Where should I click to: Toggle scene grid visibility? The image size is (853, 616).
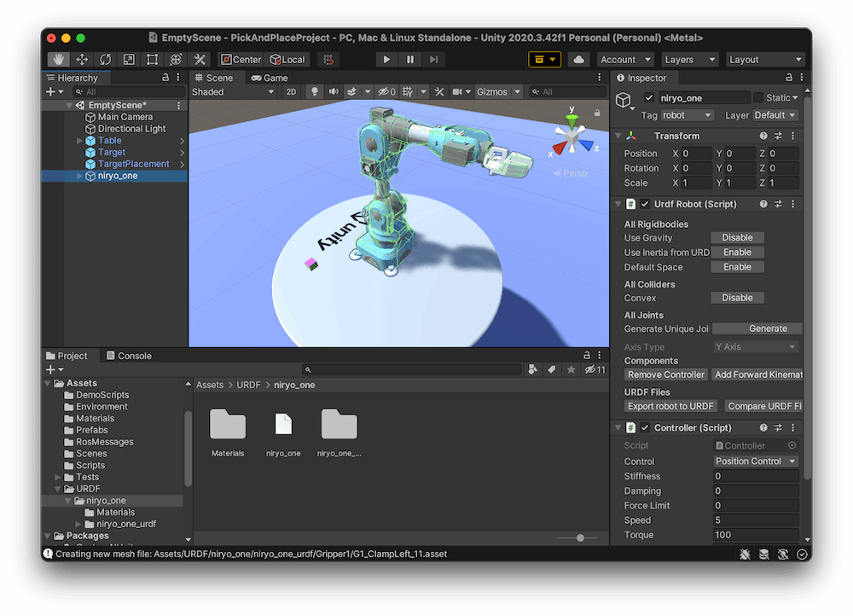tap(408, 92)
